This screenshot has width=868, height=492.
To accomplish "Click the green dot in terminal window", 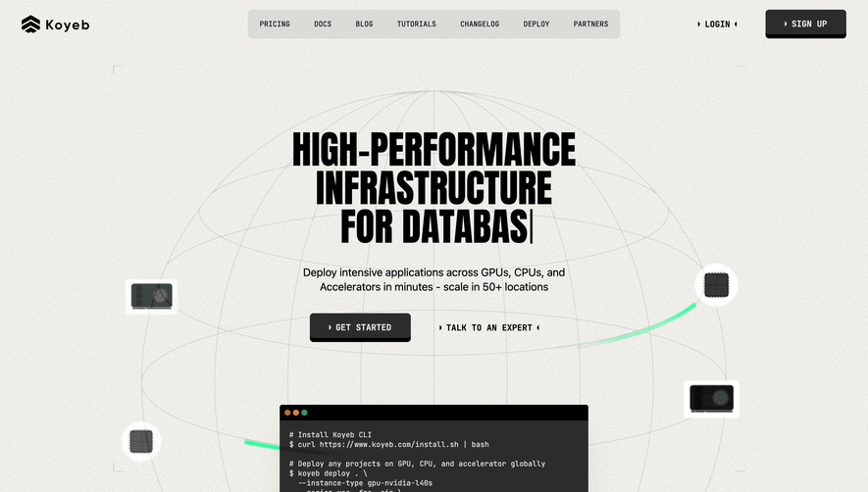I will click(x=304, y=413).
